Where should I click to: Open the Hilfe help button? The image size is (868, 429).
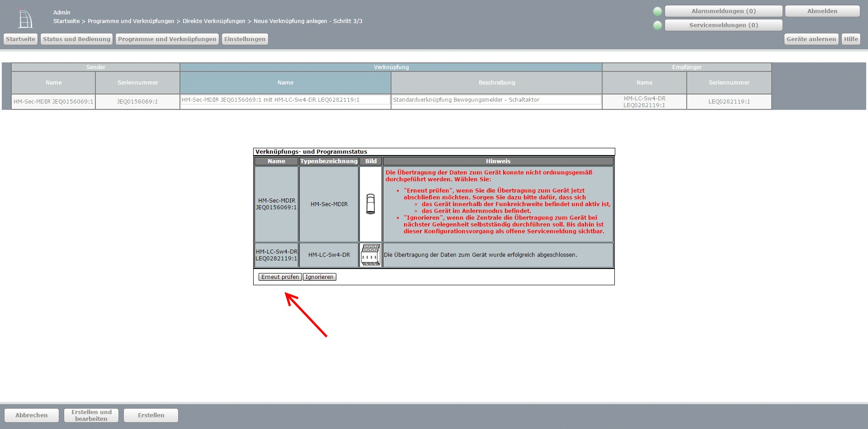pyautogui.click(x=850, y=39)
